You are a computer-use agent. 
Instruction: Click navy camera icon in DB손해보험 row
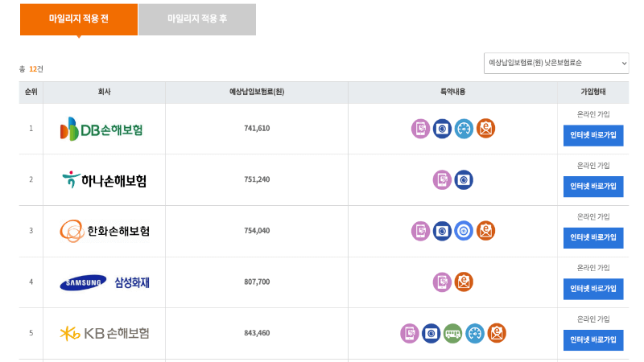tap(442, 129)
